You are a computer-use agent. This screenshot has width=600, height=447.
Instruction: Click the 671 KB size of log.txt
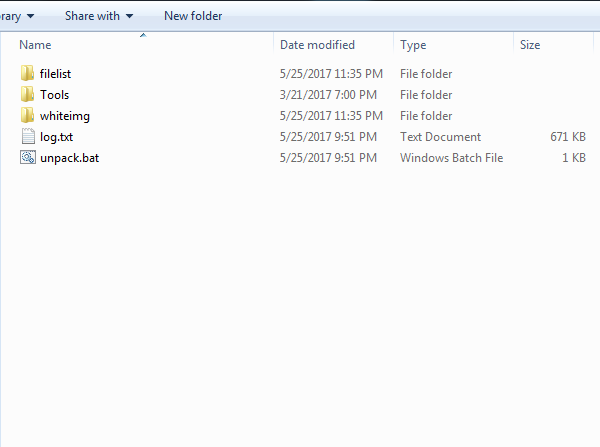[x=568, y=137]
